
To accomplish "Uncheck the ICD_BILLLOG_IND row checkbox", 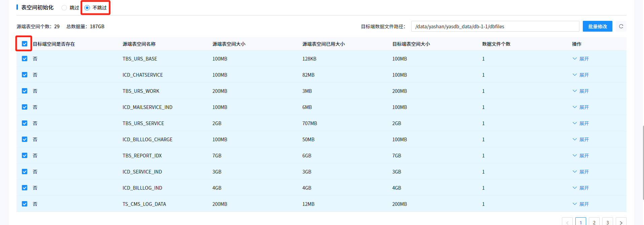I will 25,188.
